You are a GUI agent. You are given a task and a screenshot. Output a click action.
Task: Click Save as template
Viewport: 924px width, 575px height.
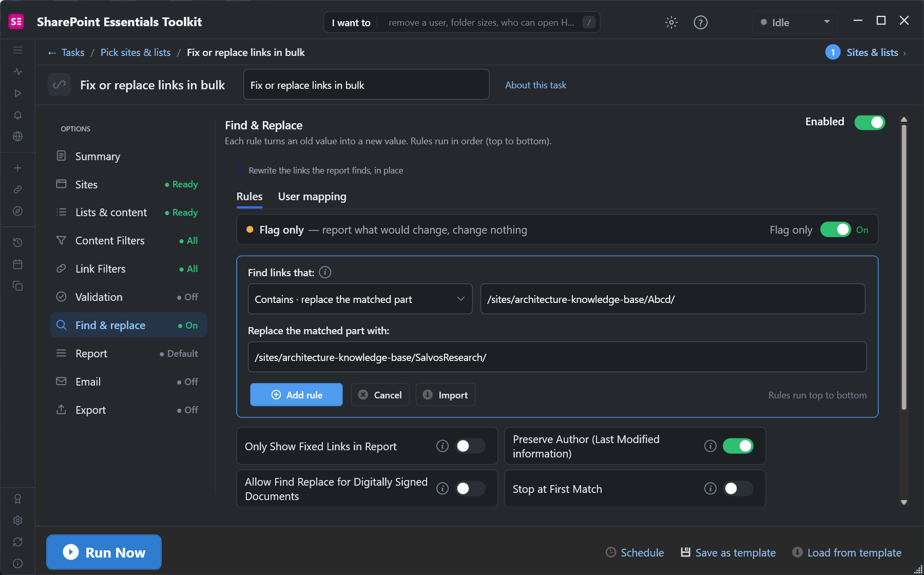728,552
